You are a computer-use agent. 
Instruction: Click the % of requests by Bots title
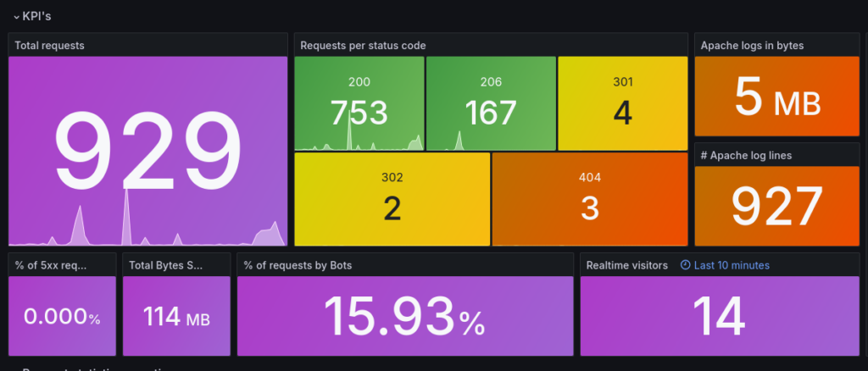[297, 265]
